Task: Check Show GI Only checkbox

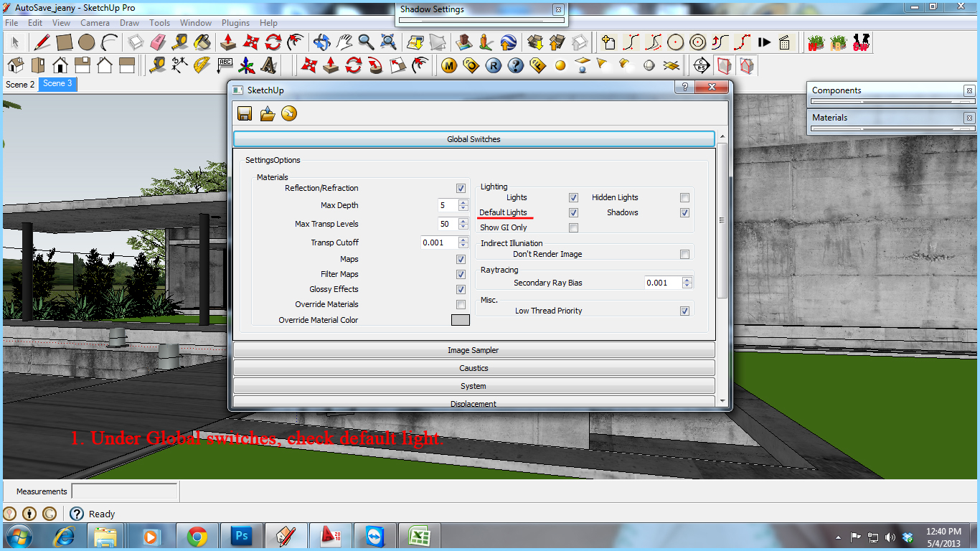Action: click(x=573, y=228)
